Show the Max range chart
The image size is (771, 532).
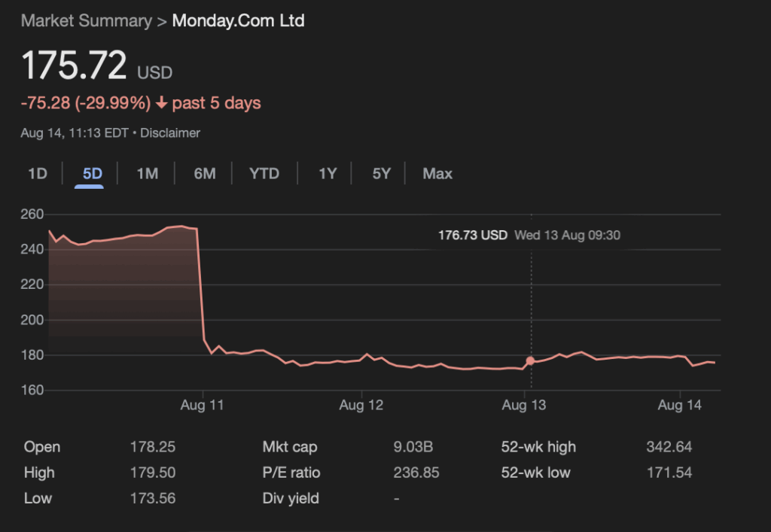pyautogui.click(x=437, y=174)
